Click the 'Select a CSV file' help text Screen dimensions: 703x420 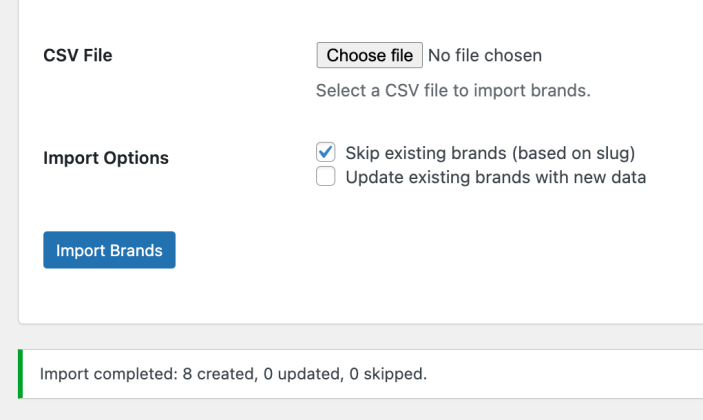point(453,91)
